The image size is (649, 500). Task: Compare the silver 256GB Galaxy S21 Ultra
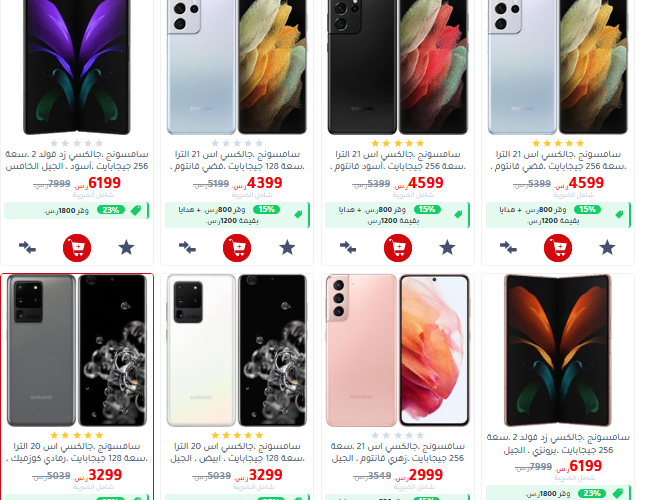pos(508,248)
